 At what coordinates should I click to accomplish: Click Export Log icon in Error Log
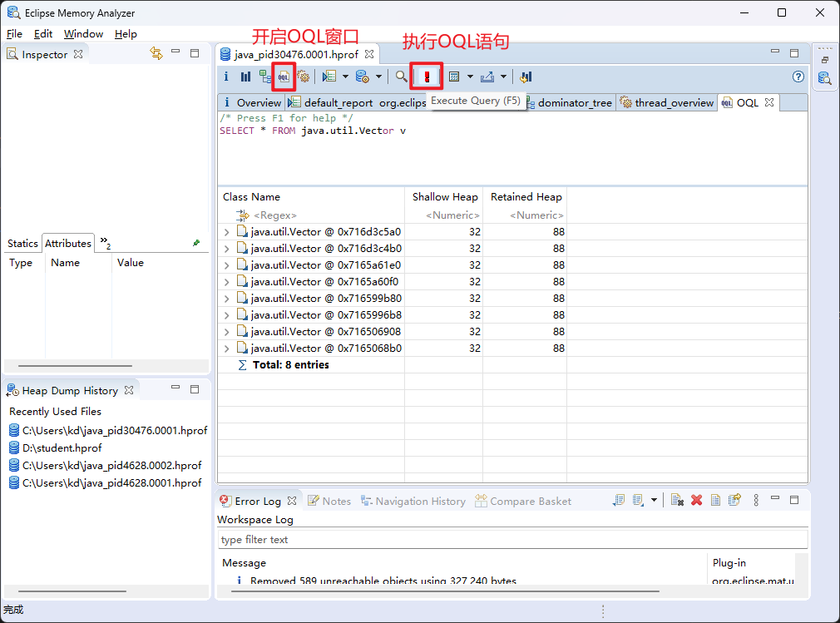point(619,501)
